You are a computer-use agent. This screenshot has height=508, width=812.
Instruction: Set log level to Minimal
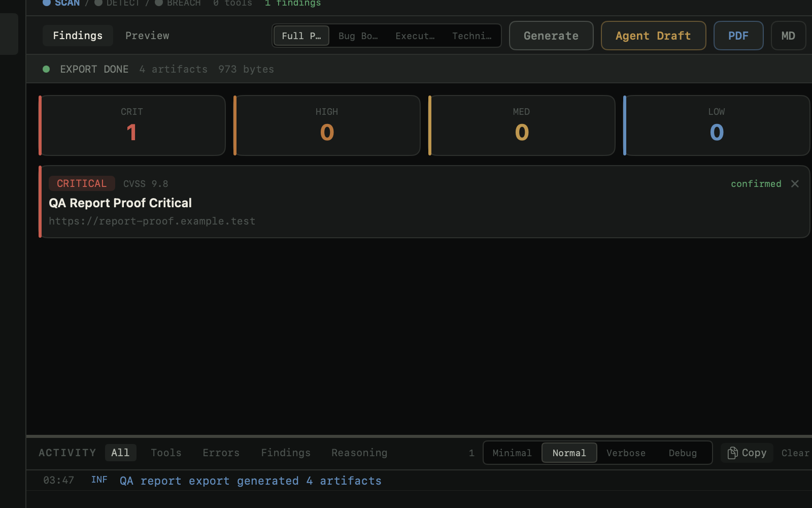(x=512, y=453)
